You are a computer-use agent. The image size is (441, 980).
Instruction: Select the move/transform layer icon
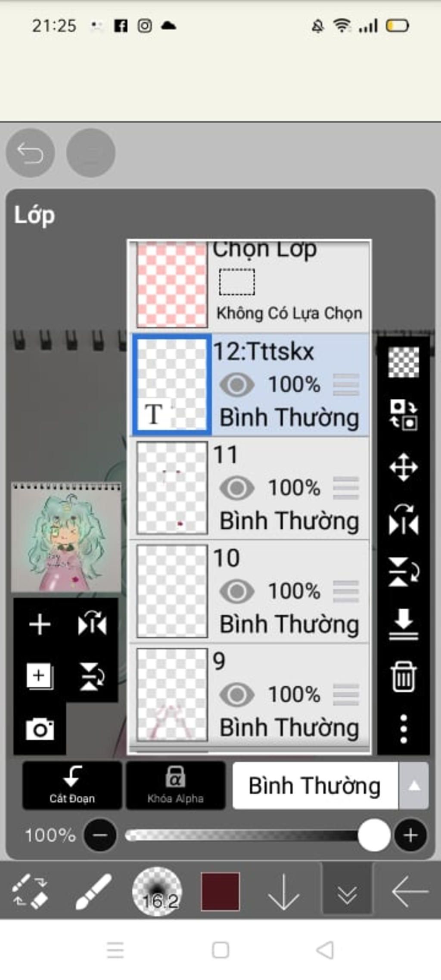click(x=404, y=467)
